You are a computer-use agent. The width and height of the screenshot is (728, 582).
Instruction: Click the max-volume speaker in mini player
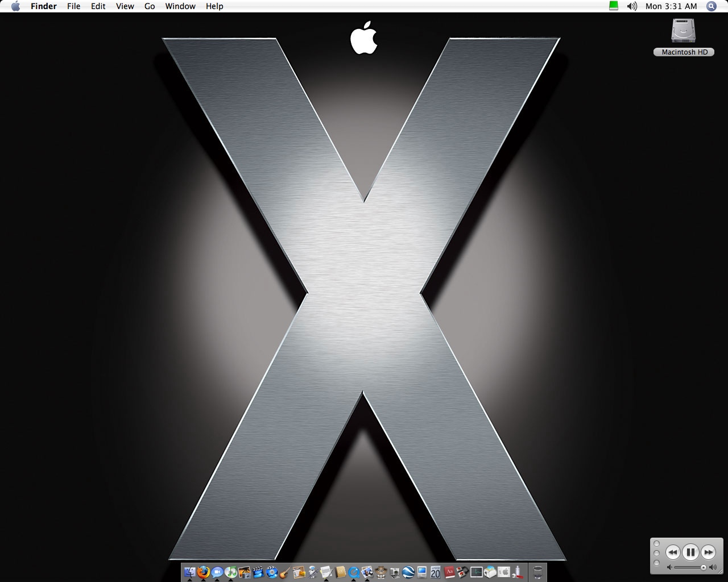(x=713, y=567)
